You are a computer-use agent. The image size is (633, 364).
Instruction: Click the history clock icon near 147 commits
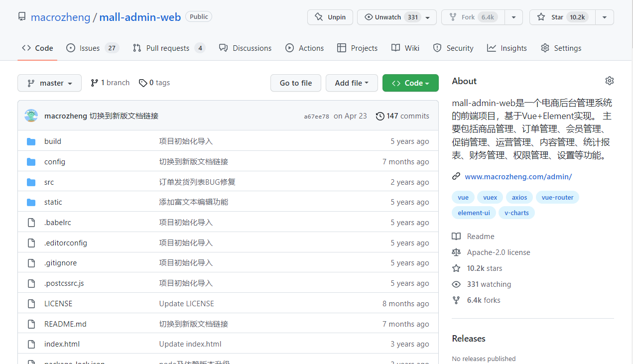pos(380,116)
